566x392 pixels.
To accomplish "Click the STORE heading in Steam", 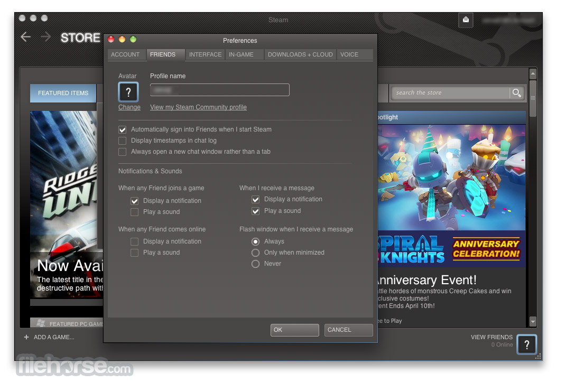I will [x=80, y=38].
